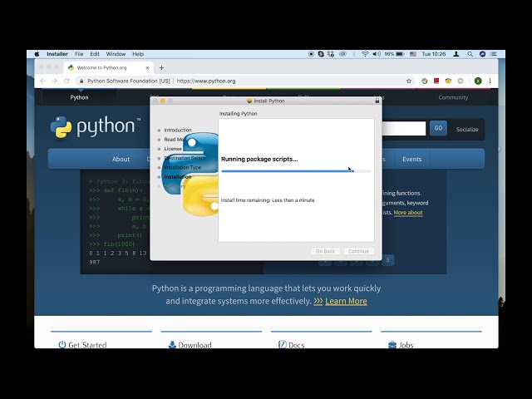This screenshot has width=532, height=399.
Task: Click the installer progress bar
Action: (x=296, y=171)
